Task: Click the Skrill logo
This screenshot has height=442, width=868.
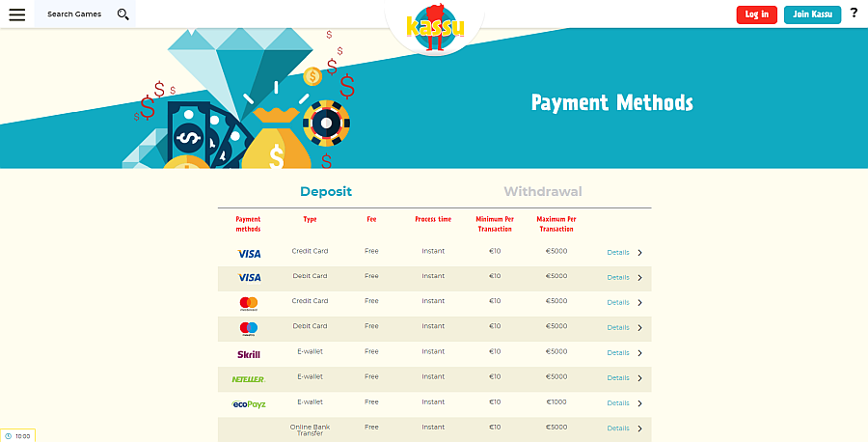Action: tap(249, 354)
